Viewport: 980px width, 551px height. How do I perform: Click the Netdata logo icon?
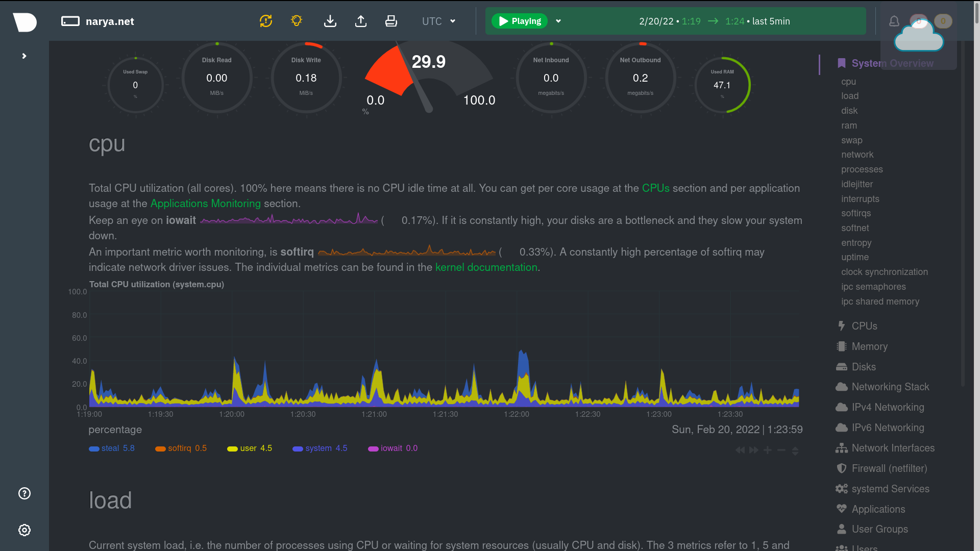(24, 21)
